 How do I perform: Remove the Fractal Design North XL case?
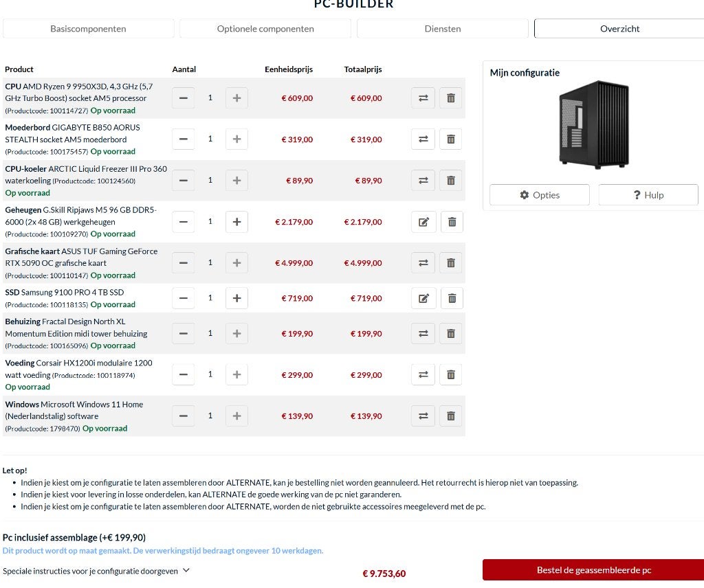point(451,334)
